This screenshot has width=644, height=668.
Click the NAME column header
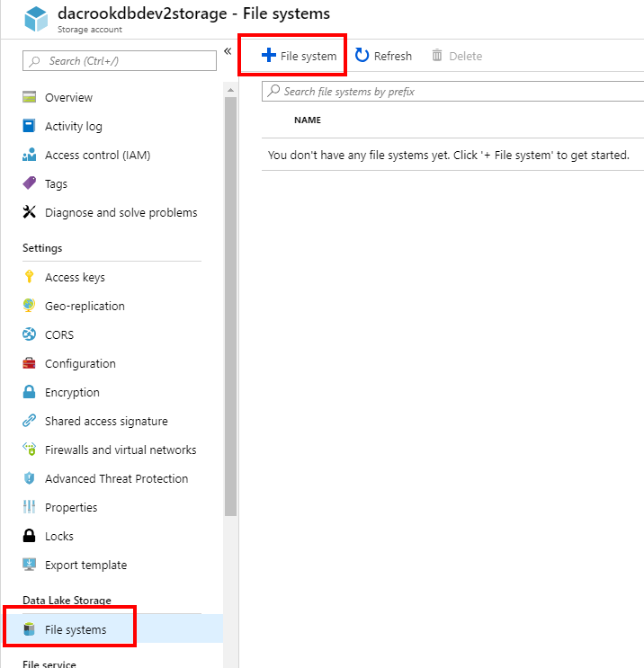(x=308, y=120)
